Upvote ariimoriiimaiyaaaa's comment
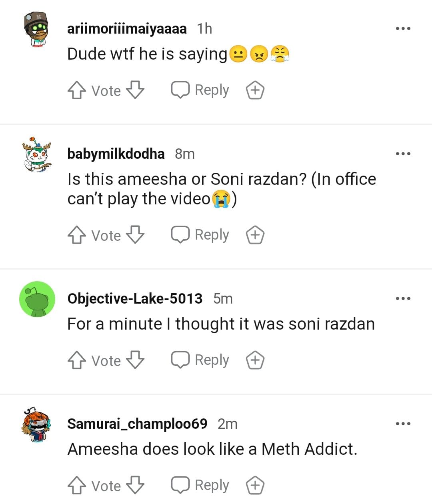Screen dimensions: 432x504 pyautogui.click(x=76, y=90)
